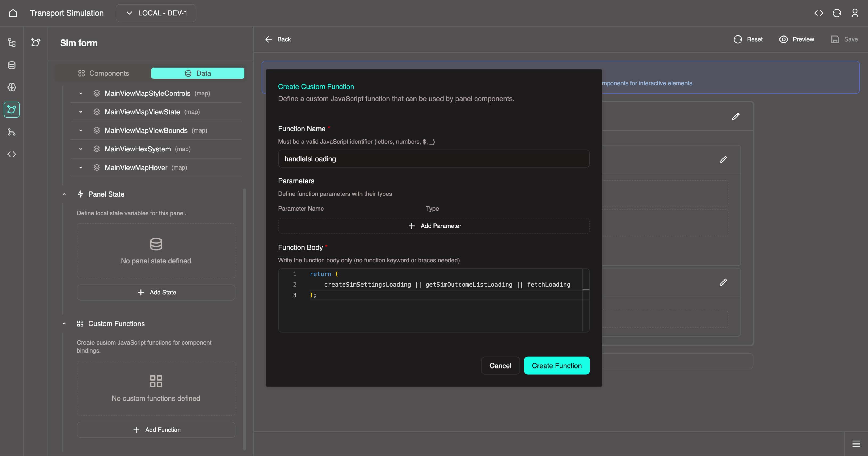Click the Preview eye button

(797, 39)
